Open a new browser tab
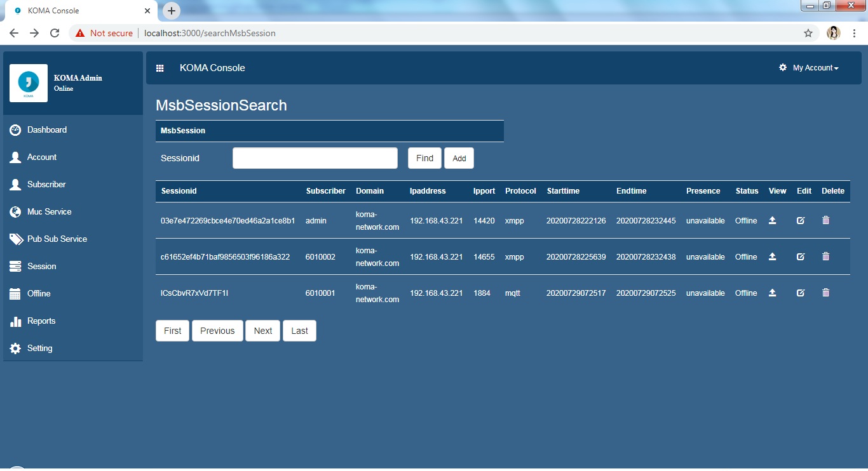Screen dimensions: 868x471 pyautogui.click(x=170, y=10)
